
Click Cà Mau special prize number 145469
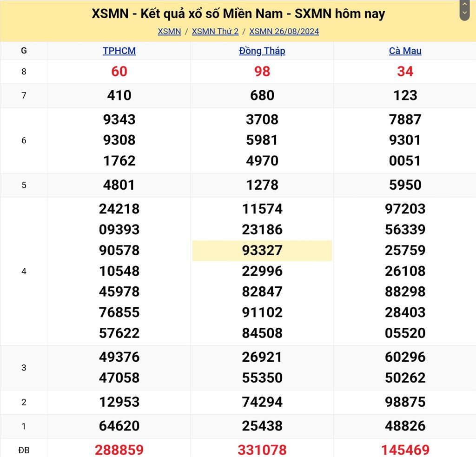[x=405, y=450]
